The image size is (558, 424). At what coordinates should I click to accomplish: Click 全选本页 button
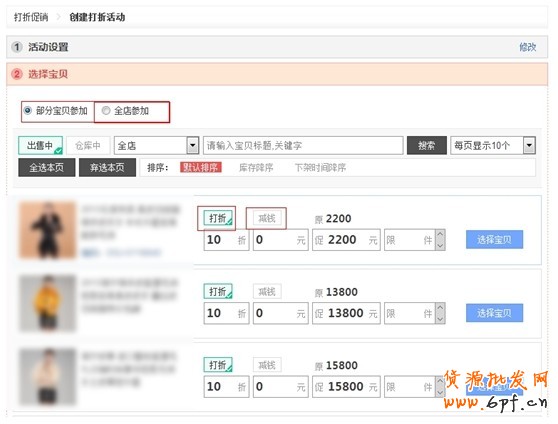click(47, 168)
